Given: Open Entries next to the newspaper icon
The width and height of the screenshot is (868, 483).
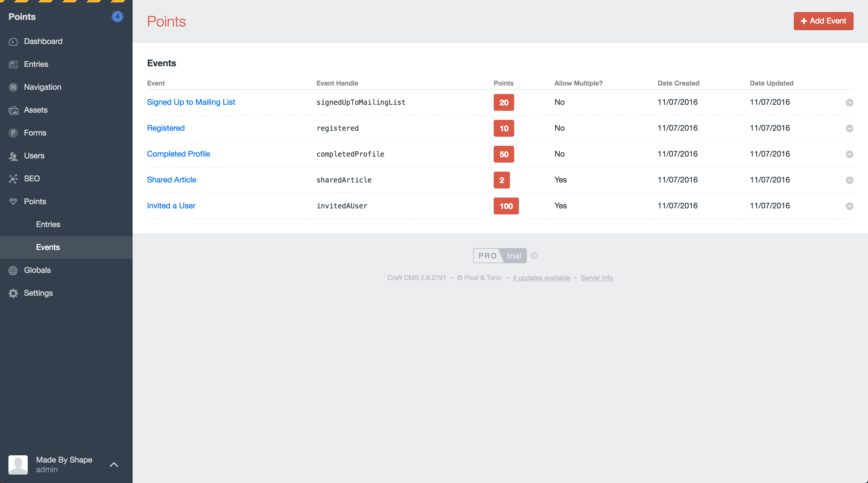Looking at the screenshot, I should click(x=36, y=64).
